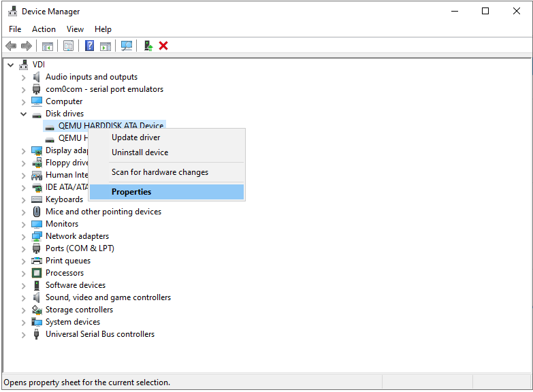Select Scan for hardware changes menu entry
This screenshot has height=392, width=533.
pyautogui.click(x=167, y=172)
